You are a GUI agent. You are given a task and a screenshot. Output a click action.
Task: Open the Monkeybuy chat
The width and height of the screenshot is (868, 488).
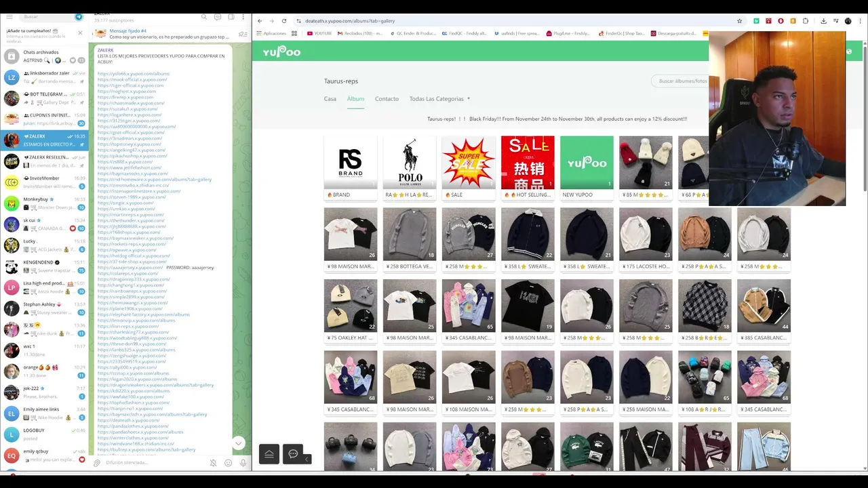click(x=44, y=203)
